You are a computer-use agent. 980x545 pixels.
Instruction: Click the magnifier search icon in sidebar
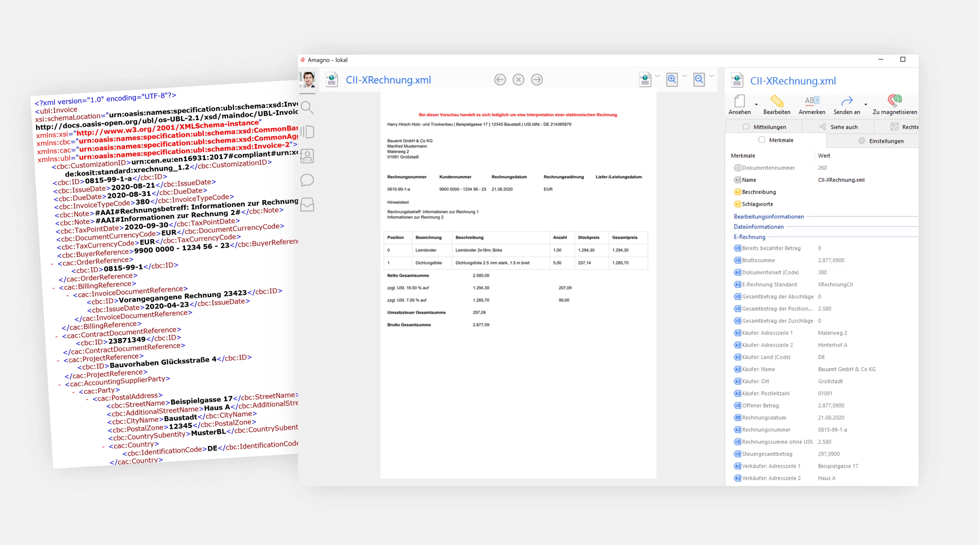pyautogui.click(x=307, y=108)
